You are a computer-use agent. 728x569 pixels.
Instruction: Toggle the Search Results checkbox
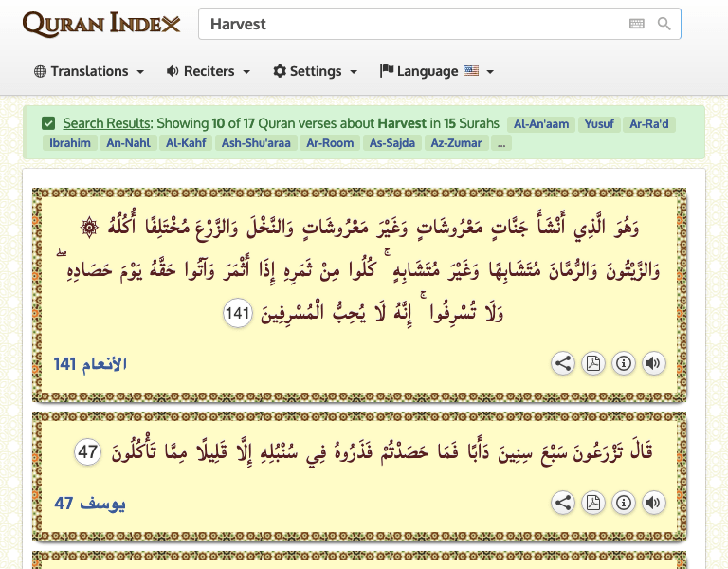click(x=48, y=123)
